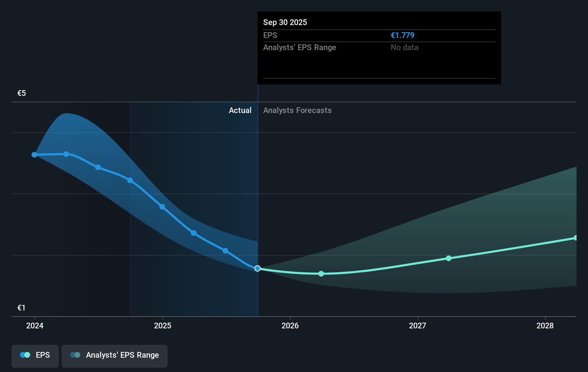
Task: Click the first 2024 EPS data point
Action: pos(34,155)
